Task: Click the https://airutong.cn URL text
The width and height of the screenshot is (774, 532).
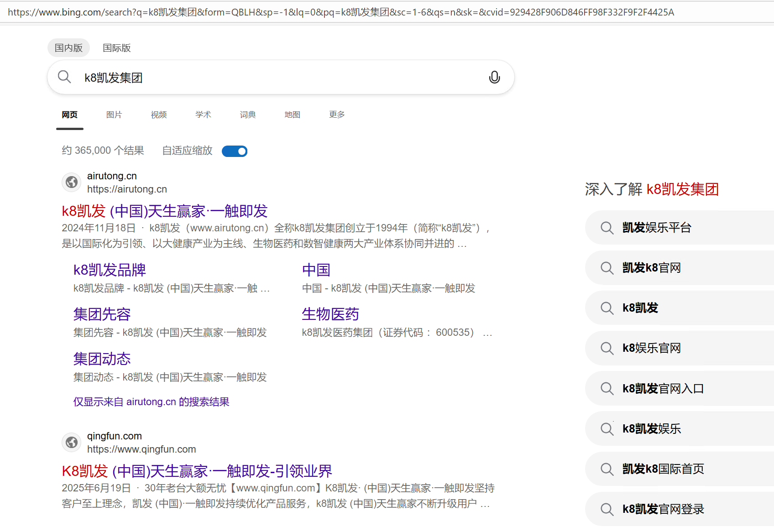Action: click(x=127, y=189)
